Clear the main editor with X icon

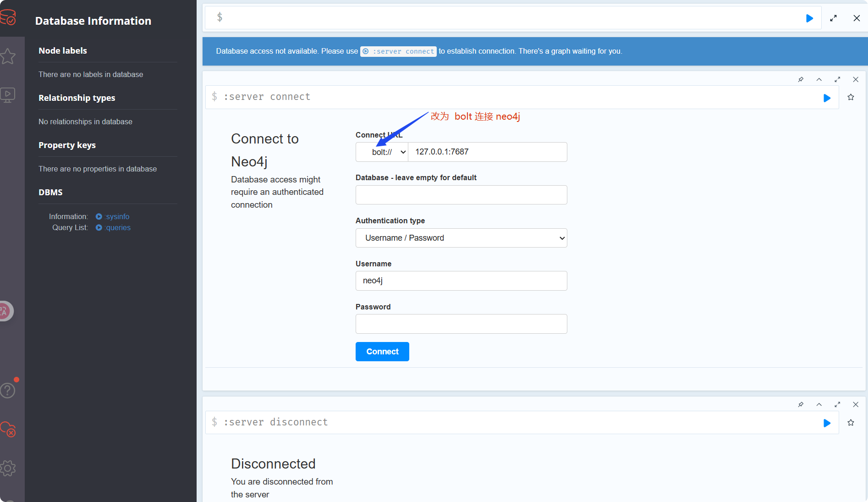[857, 18]
